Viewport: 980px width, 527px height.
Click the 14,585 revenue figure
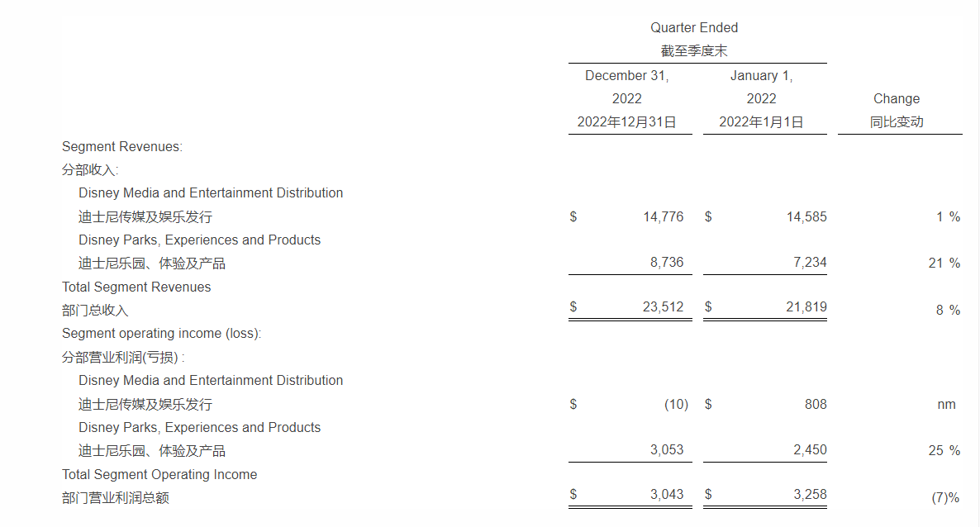[x=805, y=217]
